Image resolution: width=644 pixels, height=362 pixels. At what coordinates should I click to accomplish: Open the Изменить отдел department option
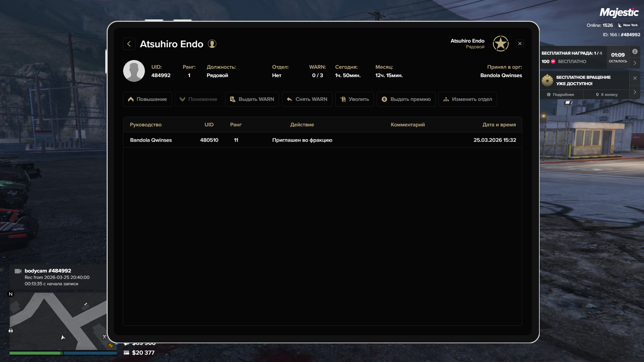pos(467,99)
